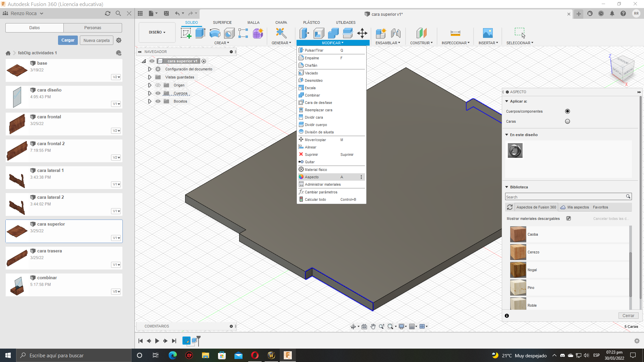Expand Configuración del documento node
The height and width of the screenshot is (362, 644).
(x=150, y=69)
